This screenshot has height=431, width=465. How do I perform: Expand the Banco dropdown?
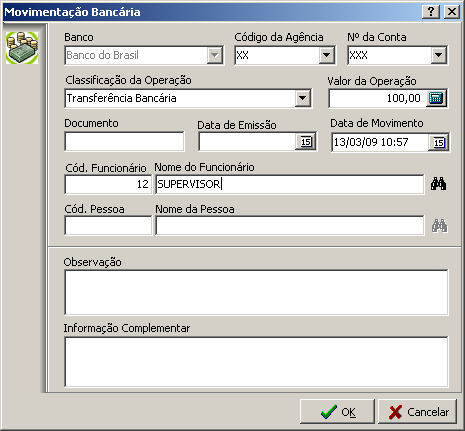[215, 55]
